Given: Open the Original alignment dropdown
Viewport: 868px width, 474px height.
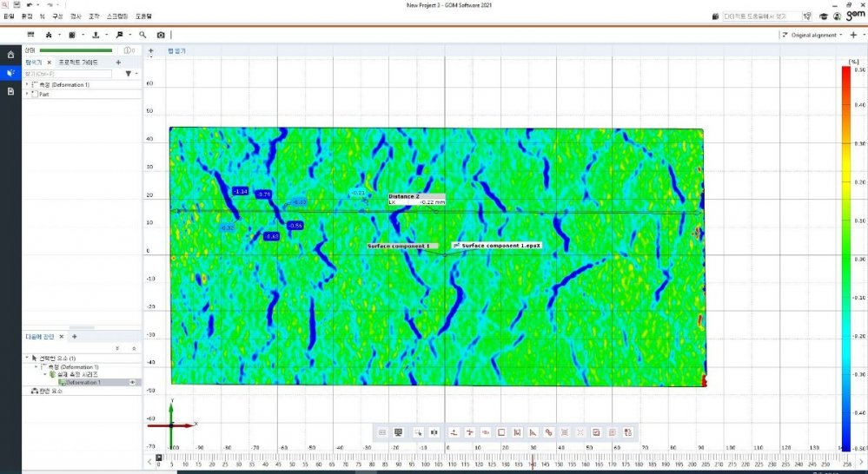Looking at the screenshot, I should pos(812,35).
